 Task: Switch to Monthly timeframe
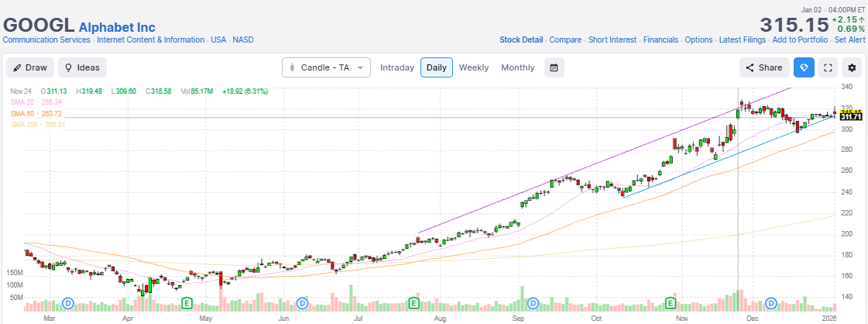(x=517, y=67)
